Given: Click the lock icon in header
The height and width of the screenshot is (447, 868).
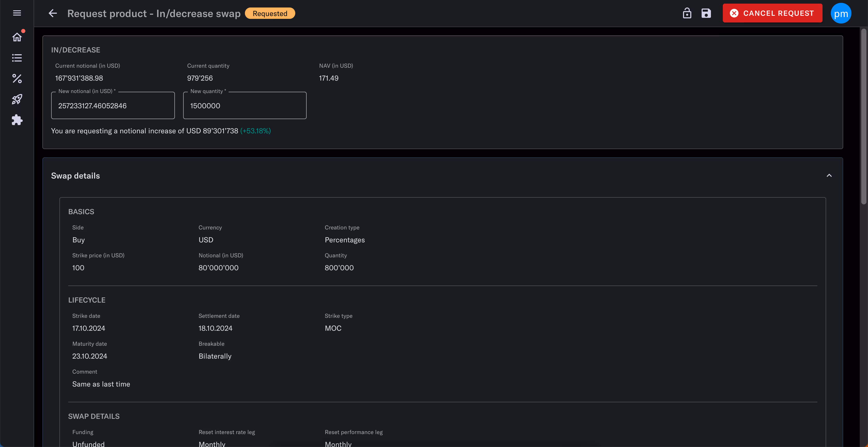Looking at the screenshot, I should click(x=687, y=13).
